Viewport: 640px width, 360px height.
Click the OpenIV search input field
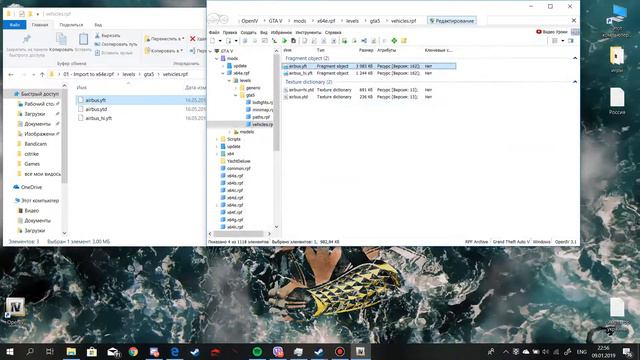[529, 20]
